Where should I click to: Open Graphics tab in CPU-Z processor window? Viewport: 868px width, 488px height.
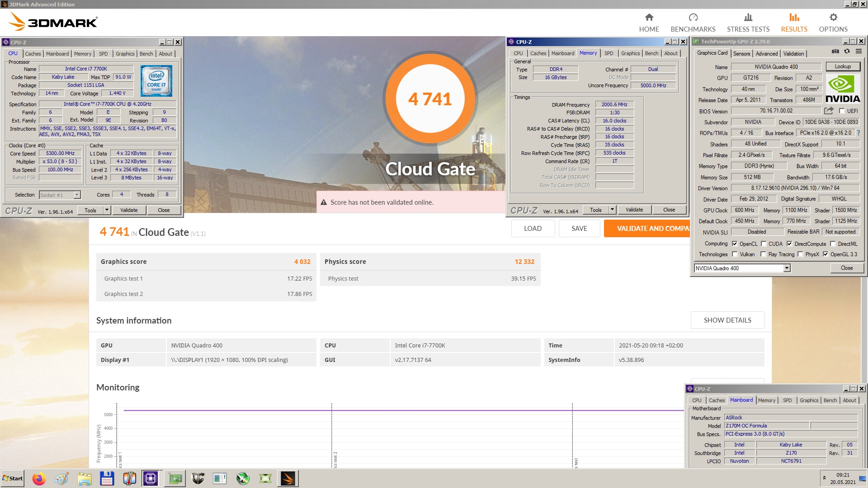(125, 54)
